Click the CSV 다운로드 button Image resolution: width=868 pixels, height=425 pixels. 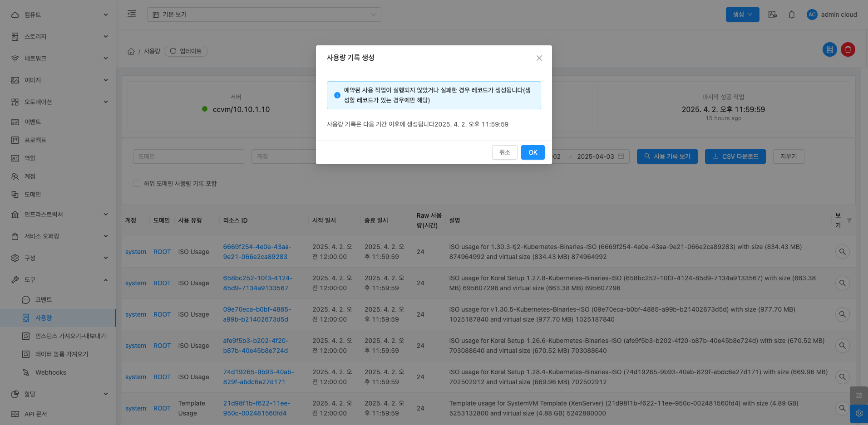pos(735,156)
